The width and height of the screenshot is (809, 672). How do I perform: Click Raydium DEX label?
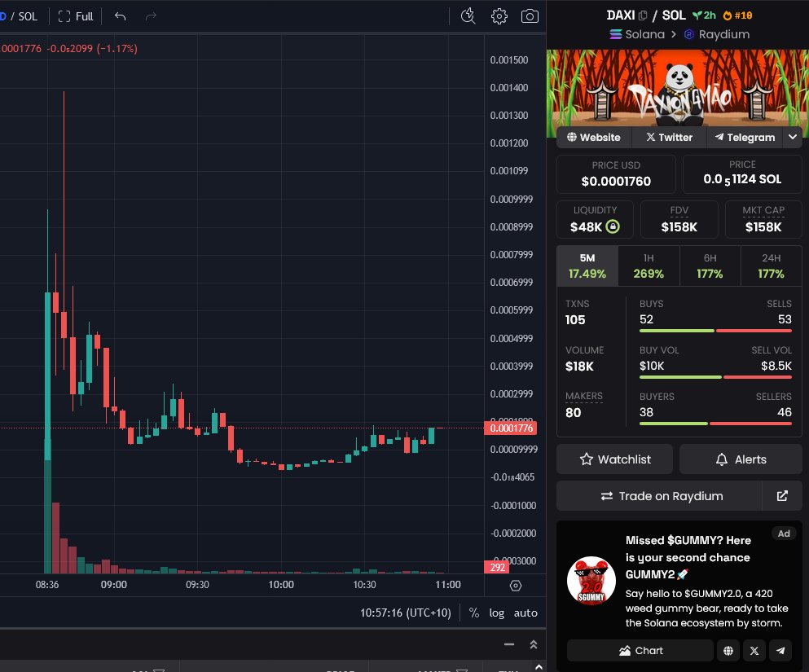point(717,34)
